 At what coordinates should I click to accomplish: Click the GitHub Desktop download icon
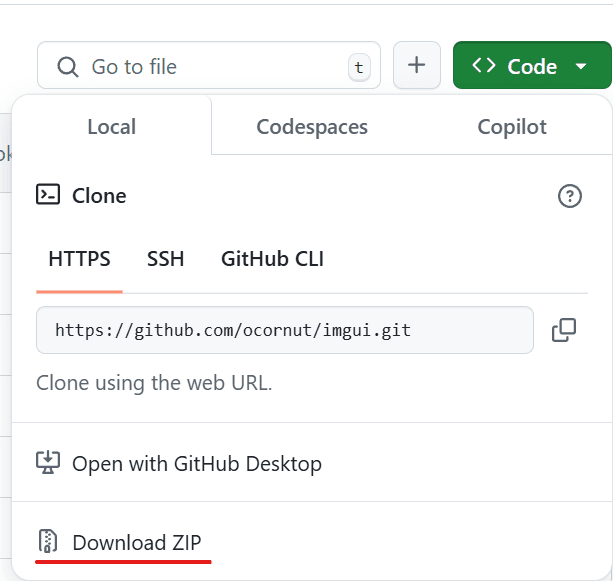[48, 463]
